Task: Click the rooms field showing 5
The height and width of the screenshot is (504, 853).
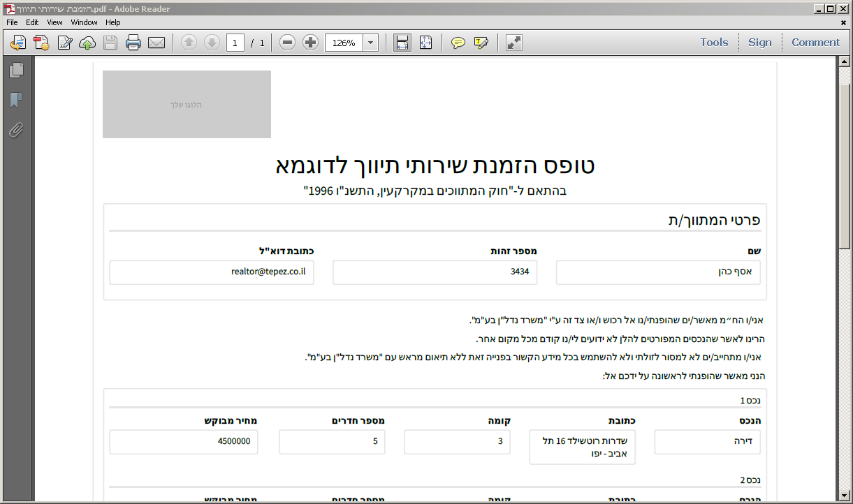Action: pyautogui.click(x=332, y=441)
